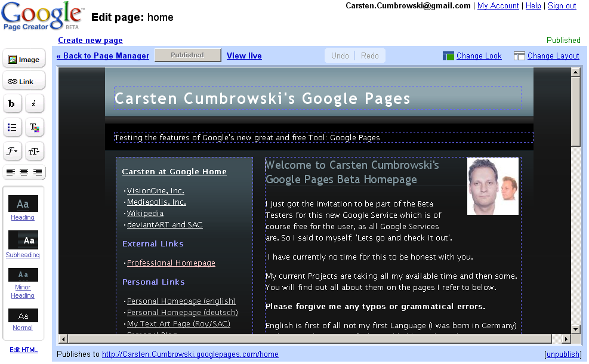Click the tagline text field
The image size is (589, 364).
coord(323,137)
